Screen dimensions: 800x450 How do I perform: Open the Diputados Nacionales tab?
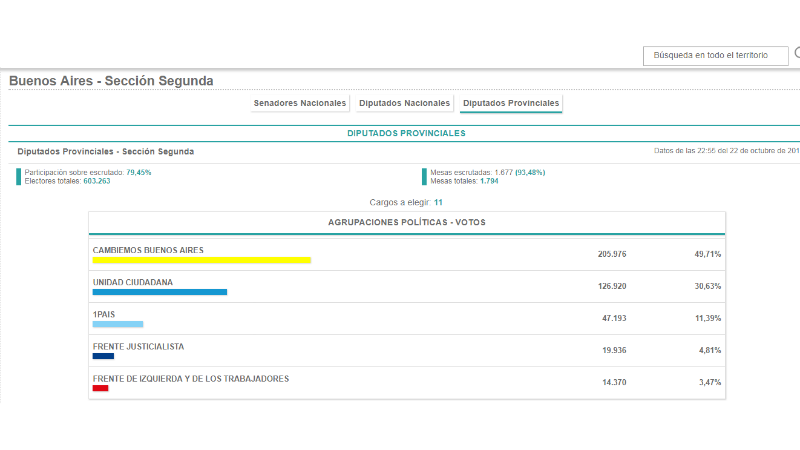(x=404, y=103)
